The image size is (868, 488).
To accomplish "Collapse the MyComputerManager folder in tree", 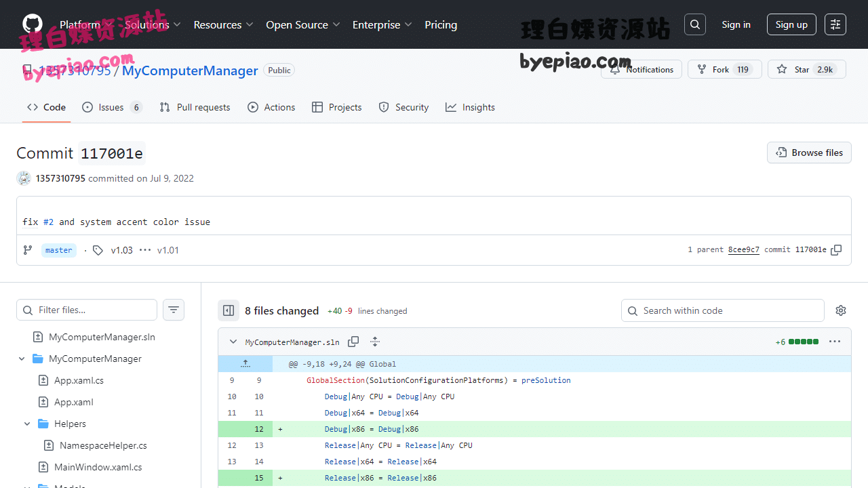I will [22, 359].
